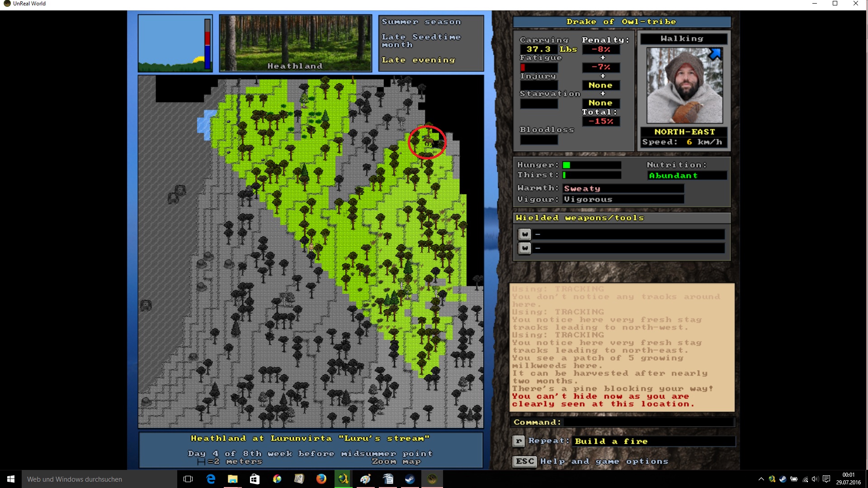Show hidden system tray icons
The image size is (868, 488).
pyautogui.click(x=761, y=479)
